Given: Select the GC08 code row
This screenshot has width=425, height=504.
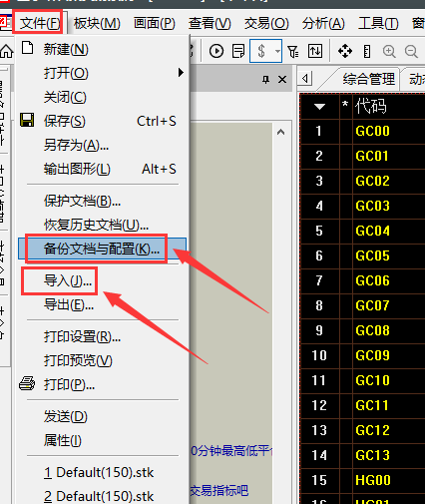Looking at the screenshot, I should coord(372,330).
